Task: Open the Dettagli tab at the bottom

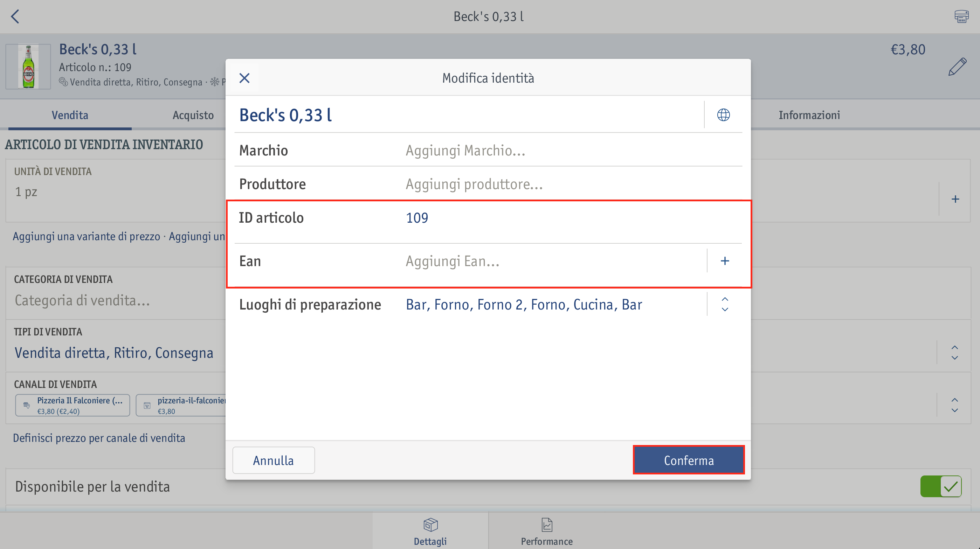Action: [430, 531]
